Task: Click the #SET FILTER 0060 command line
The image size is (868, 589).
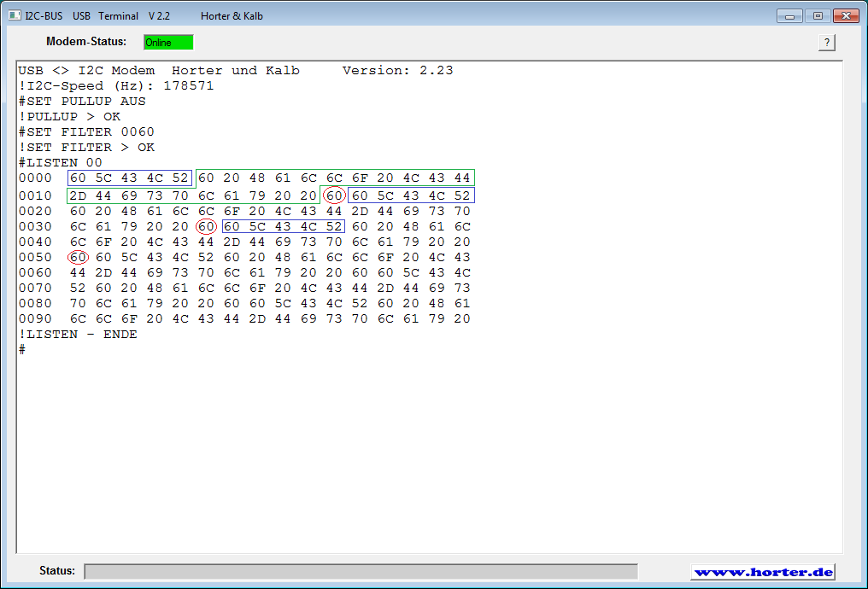Action: coord(86,131)
